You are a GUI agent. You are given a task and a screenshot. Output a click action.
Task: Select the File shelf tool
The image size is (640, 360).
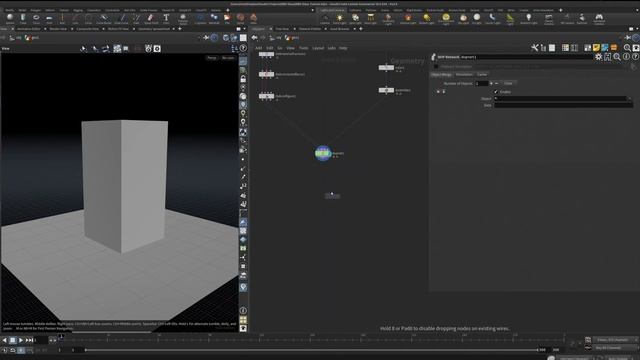tap(227, 18)
